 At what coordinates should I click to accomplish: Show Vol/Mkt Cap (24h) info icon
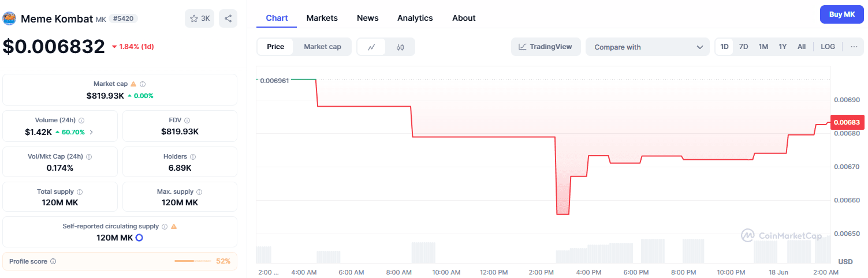point(89,156)
